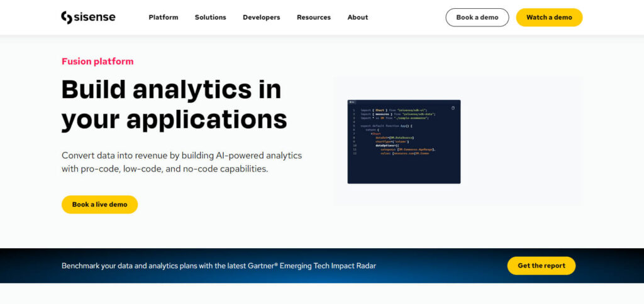Viewport: 644px width, 304px height.
Task: Click Book a live demo button
Action: click(100, 204)
